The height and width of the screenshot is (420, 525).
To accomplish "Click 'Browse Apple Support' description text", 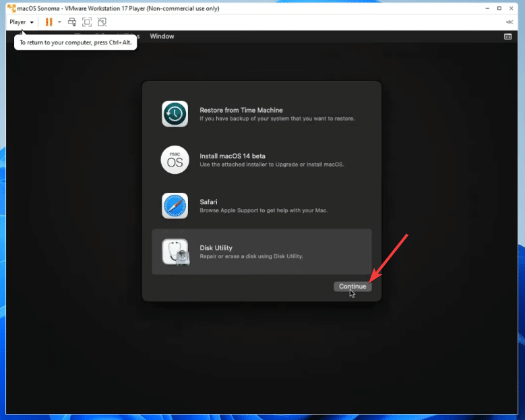I will point(264,210).
